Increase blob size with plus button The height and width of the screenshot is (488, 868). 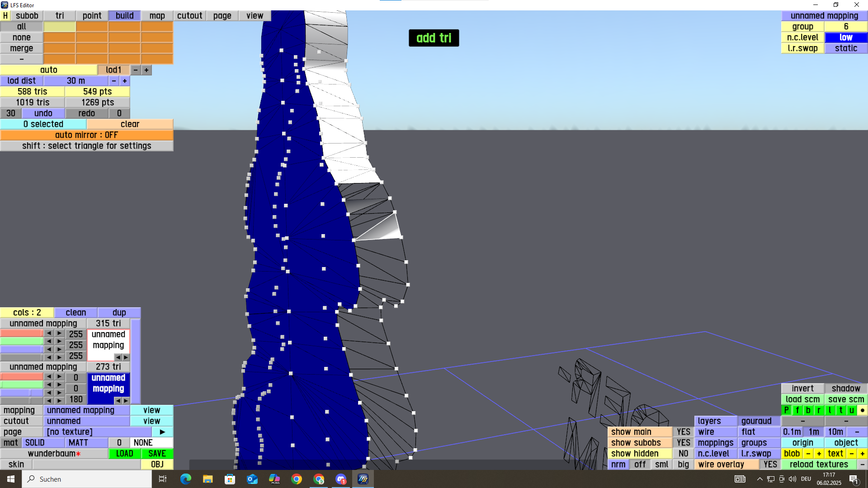tap(819, 454)
